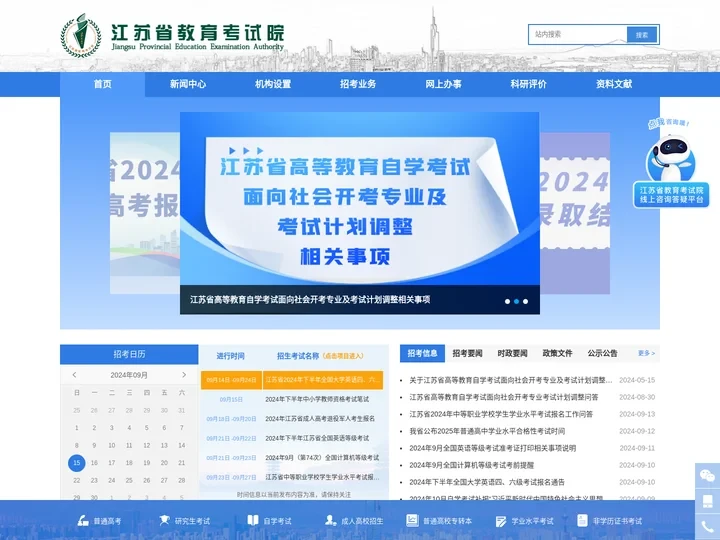Click the WeChat icon in the side panel
This screenshot has width=720, height=540.
tap(707, 476)
